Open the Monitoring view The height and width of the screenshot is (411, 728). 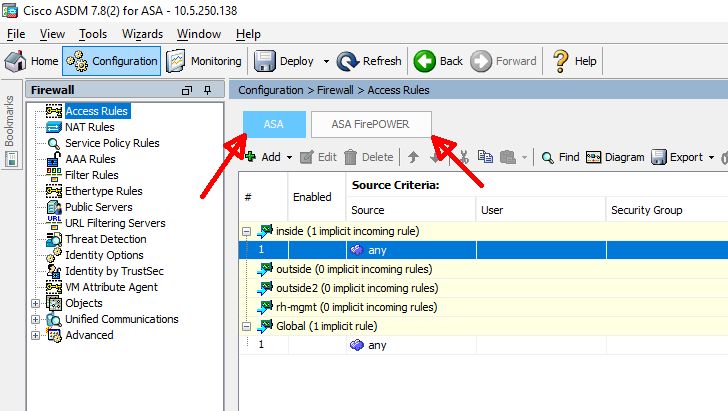204,61
